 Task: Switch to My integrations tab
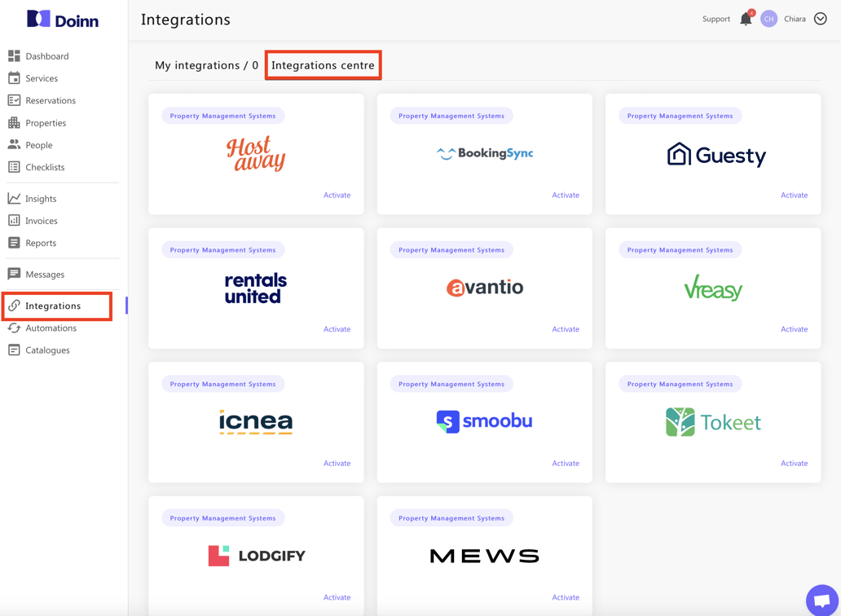coord(206,65)
